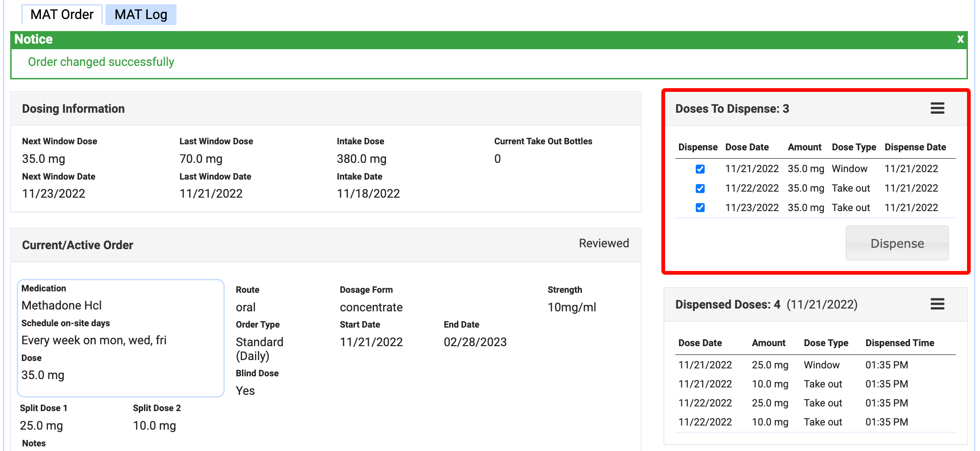Click the Current/Active Order panel header
The image size is (980, 451).
click(x=78, y=245)
